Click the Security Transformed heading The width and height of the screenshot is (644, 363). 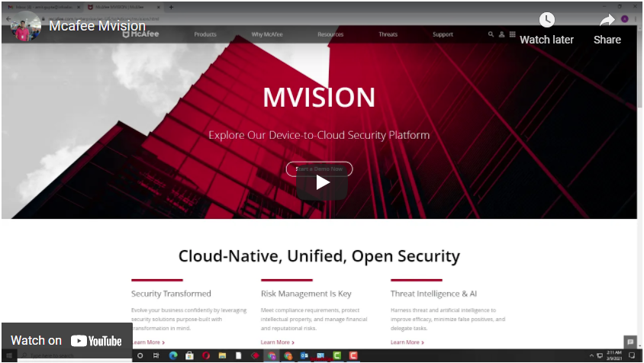pyautogui.click(x=171, y=294)
